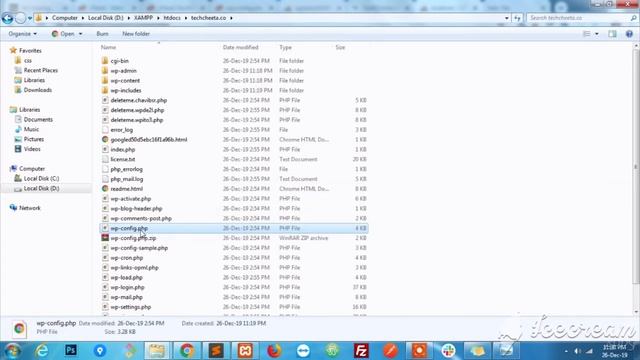Open Google Chrome from the taskbar
The image size is (640, 360).
[x=187, y=350]
